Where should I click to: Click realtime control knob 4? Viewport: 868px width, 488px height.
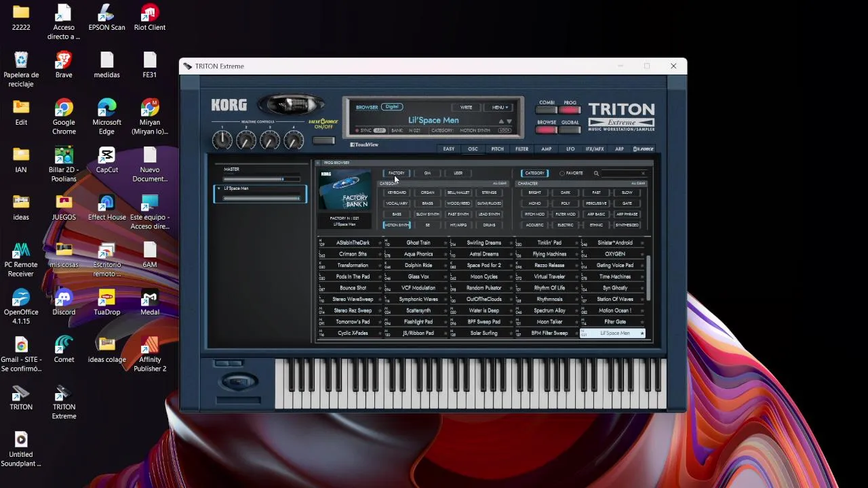click(294, 140)
